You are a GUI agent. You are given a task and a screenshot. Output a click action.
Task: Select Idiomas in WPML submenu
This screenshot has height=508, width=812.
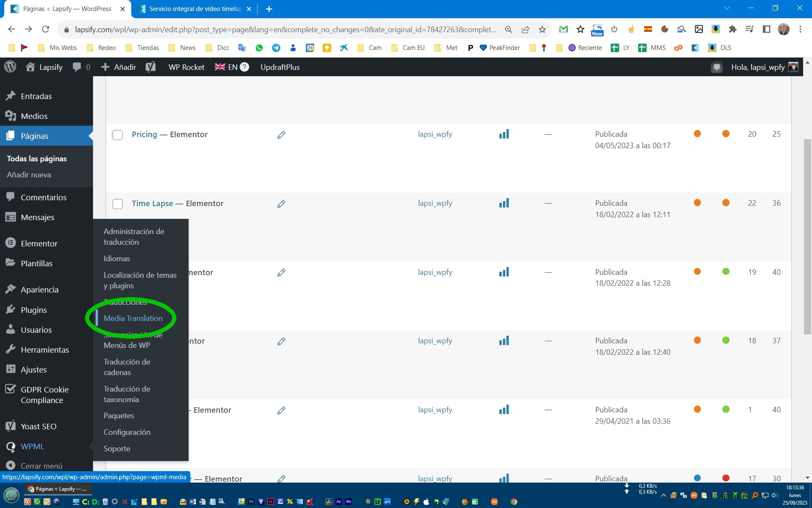pos(117,259)
